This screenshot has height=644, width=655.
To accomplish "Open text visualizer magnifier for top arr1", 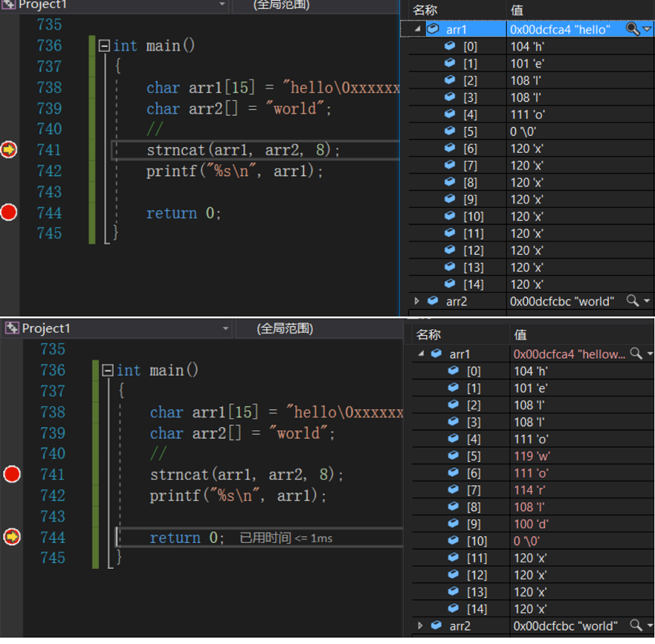I will click(633, 29).
